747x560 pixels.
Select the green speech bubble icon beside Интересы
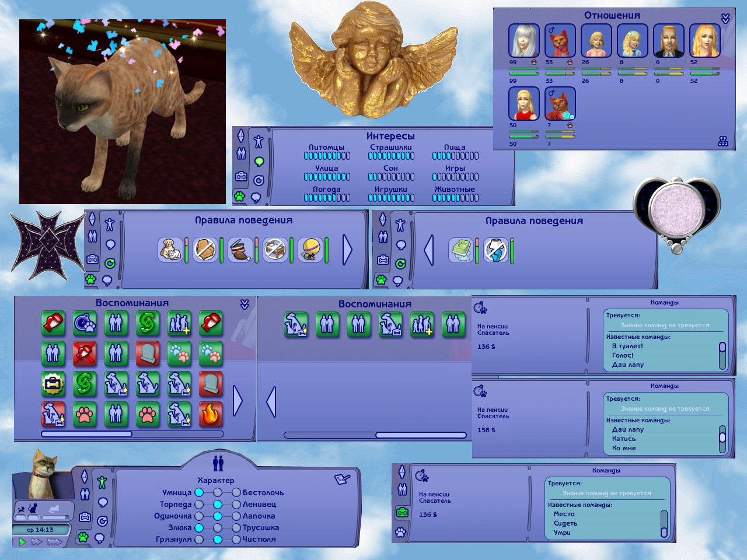259,161
